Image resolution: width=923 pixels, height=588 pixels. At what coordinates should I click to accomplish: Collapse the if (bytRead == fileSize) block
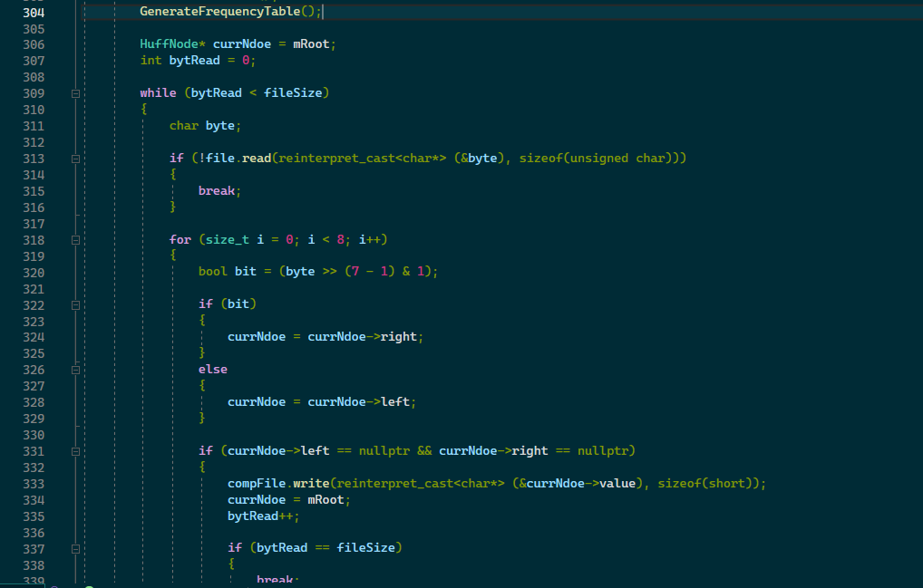76,547
